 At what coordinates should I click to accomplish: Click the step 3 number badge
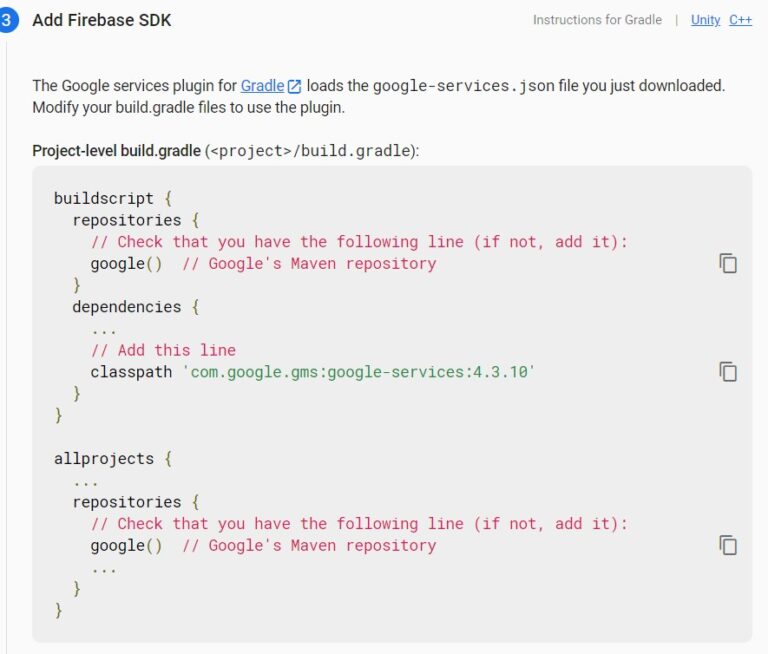7,20
